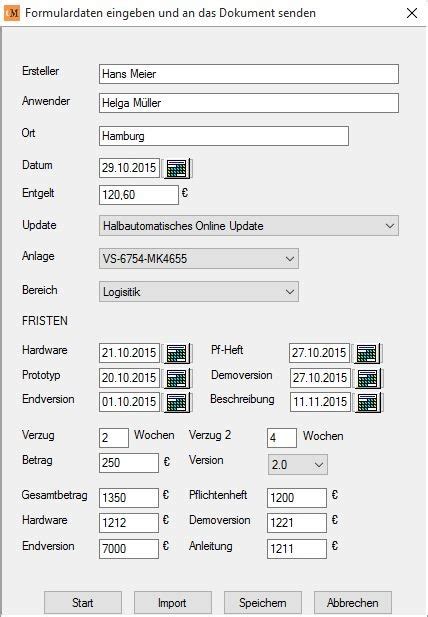This screenshot has width=428, height=617.
Task: Click the Datum field 29.10.2015
Action: pos(129,168)
